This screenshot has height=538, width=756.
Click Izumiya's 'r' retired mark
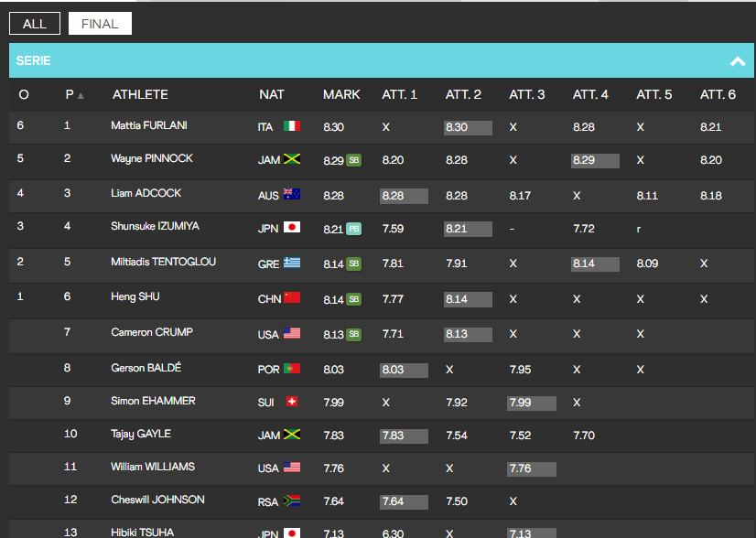tap(638, 230)
